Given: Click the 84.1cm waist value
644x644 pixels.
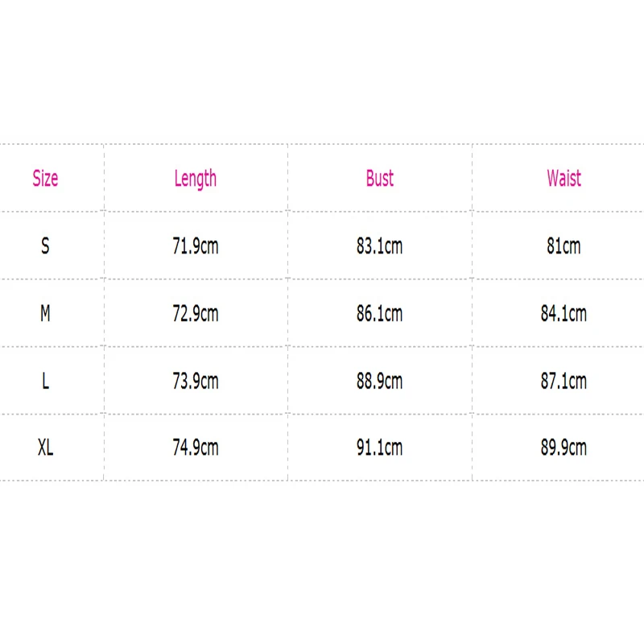Looking at the screenshot, I should click(x=563, y=314).
